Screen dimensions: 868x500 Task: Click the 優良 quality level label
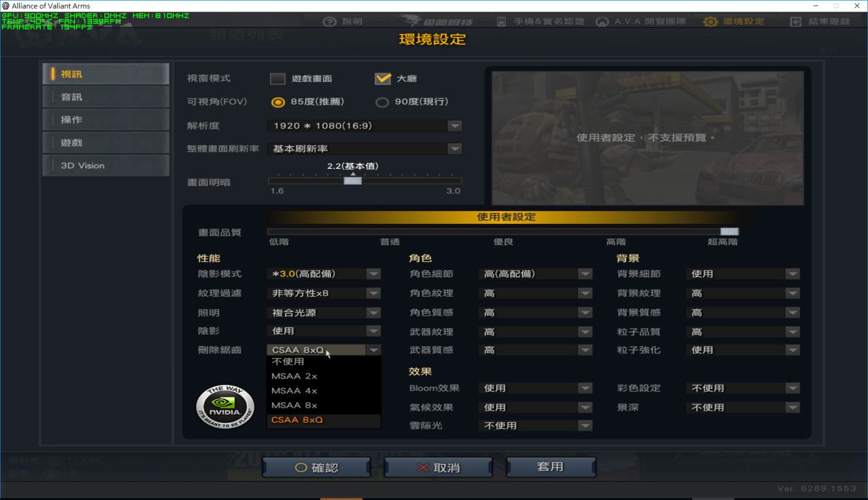pos(503,242)
